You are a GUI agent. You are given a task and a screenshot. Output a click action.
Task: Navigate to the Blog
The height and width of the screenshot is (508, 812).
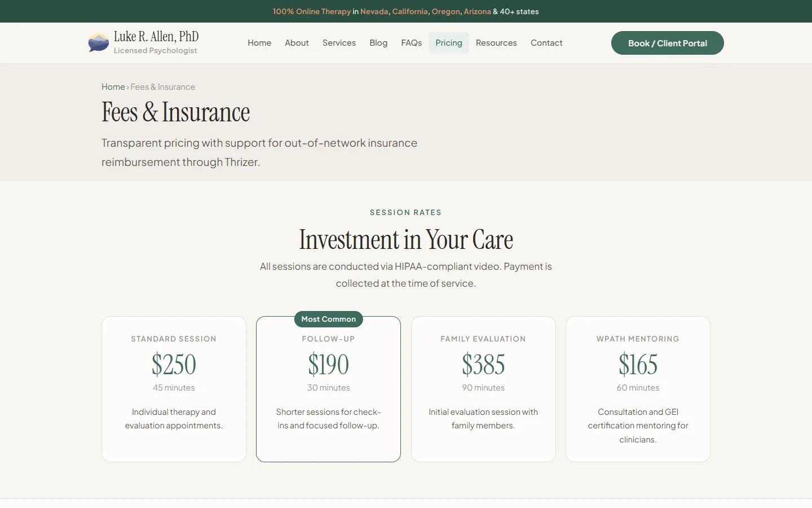click(x=378, y=43)
